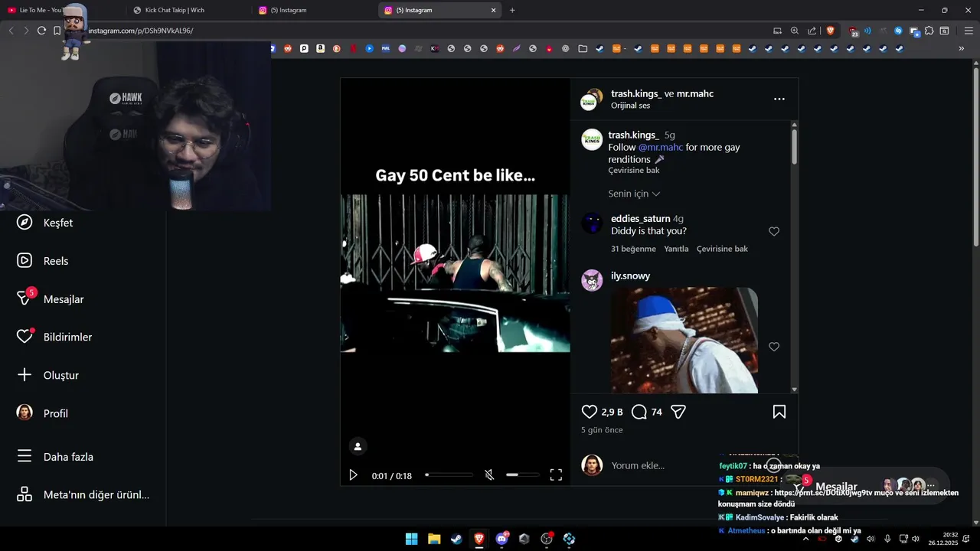Open the comments via the speech bubble
Image resolution: width=980 pixels, height=551 pixels.
click(x=639, y=412)
